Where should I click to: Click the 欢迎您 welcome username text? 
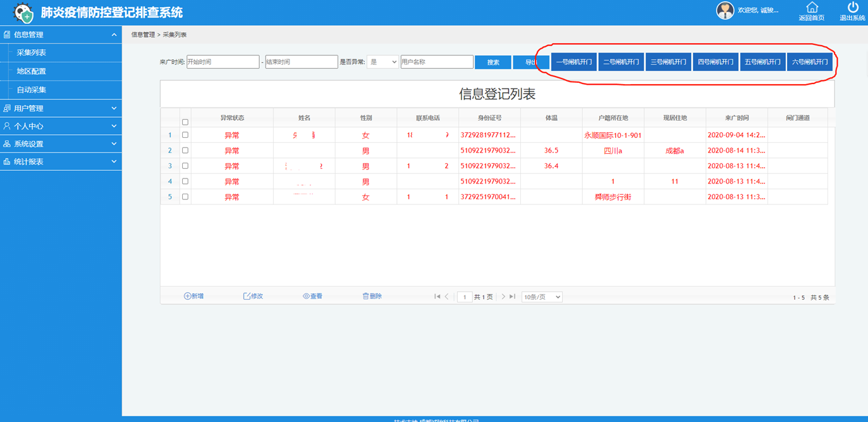(758, 10)
